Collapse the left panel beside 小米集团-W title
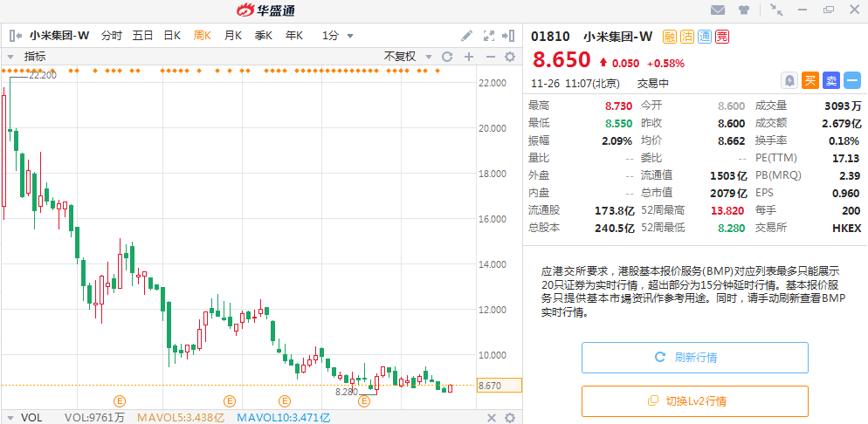This screenshot has width=868, height=424. (16, 36)
